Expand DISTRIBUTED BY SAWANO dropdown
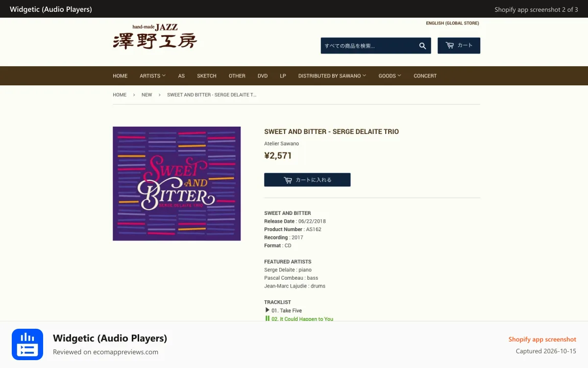This screenshot has width=588, height=368. point(332,76)
